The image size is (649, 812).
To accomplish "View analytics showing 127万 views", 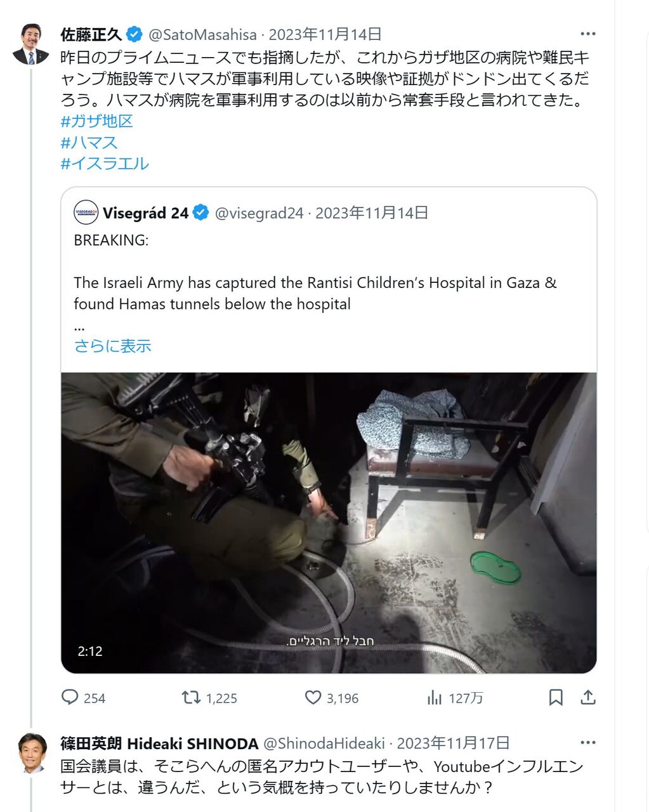I will 435,698.
